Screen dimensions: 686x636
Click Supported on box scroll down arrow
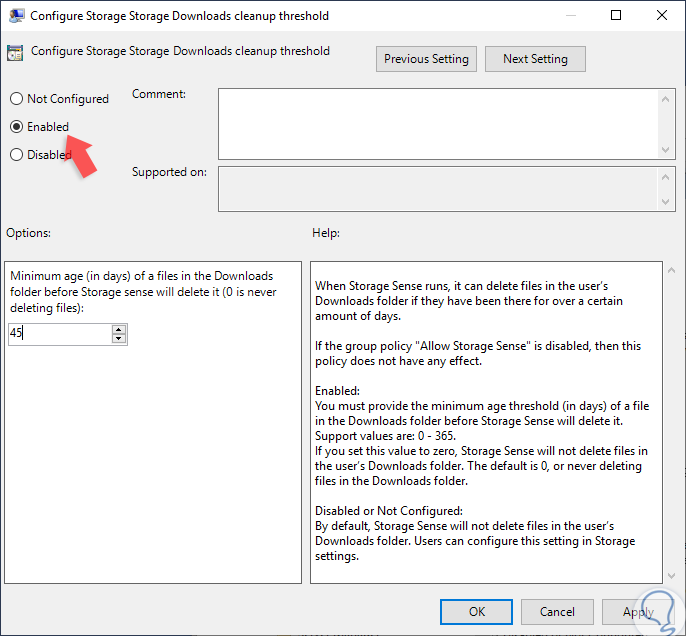tap(665, 202)
